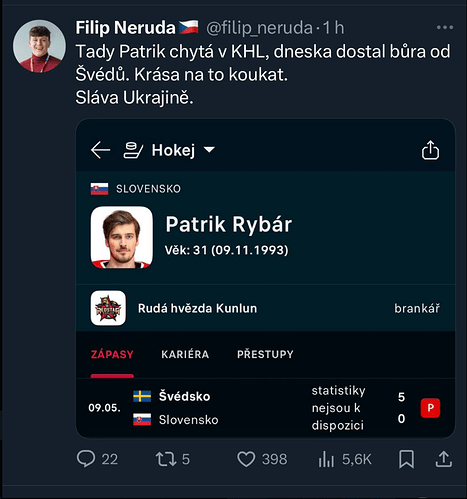Screen dimensions: 467x499
Task: Switch to the PŘESTUPY tab
Action: (x=265, y=354)
